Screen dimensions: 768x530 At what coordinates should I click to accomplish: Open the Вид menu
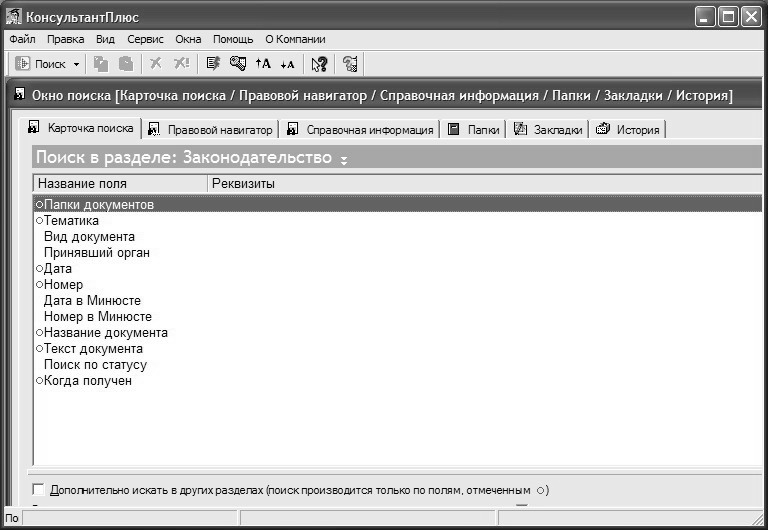105,39
